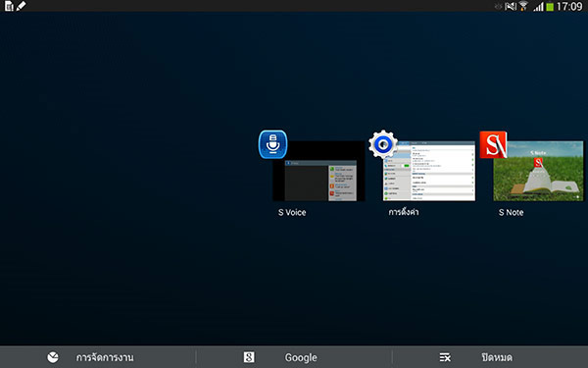Open the S Voice recent app thumbnail
Screen dimensions: 588x368
[x=318, y=171]
